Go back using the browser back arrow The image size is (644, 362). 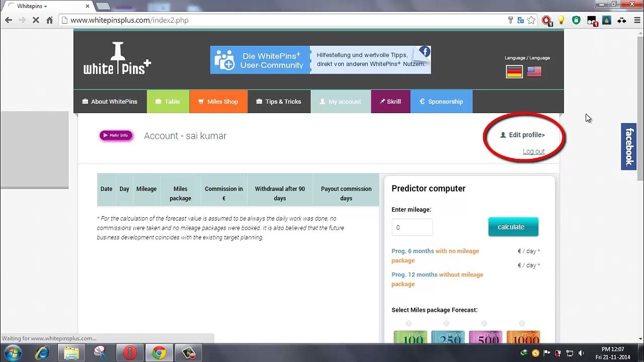point(9,20)
